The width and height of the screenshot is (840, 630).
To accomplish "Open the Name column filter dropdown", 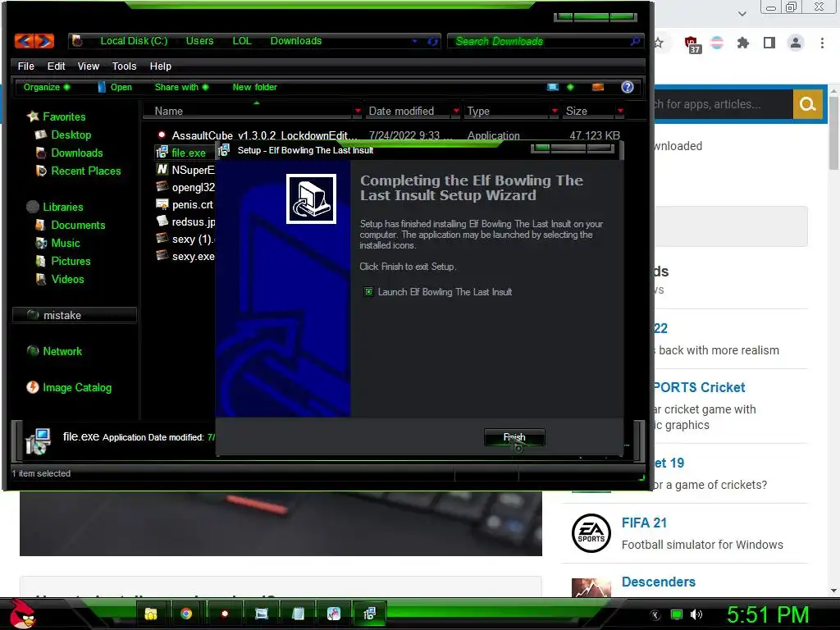I will click(x=358, y=111).
